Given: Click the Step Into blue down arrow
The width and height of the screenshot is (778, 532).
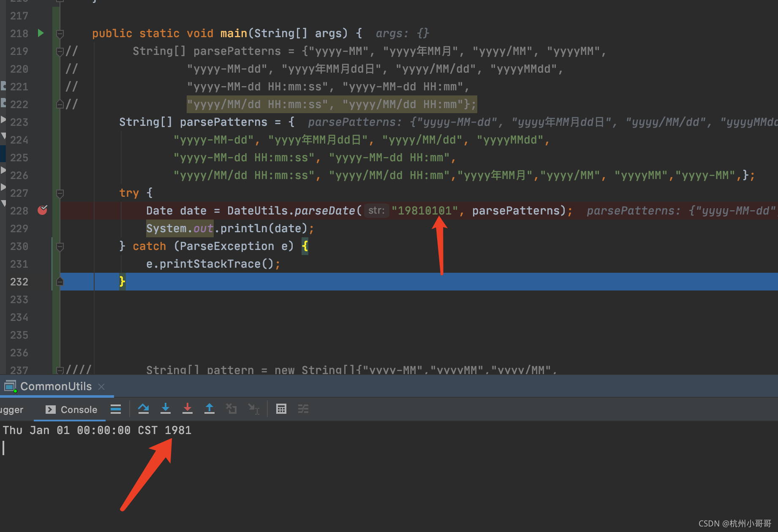Looking at the screenshot, I should point(166,409).
